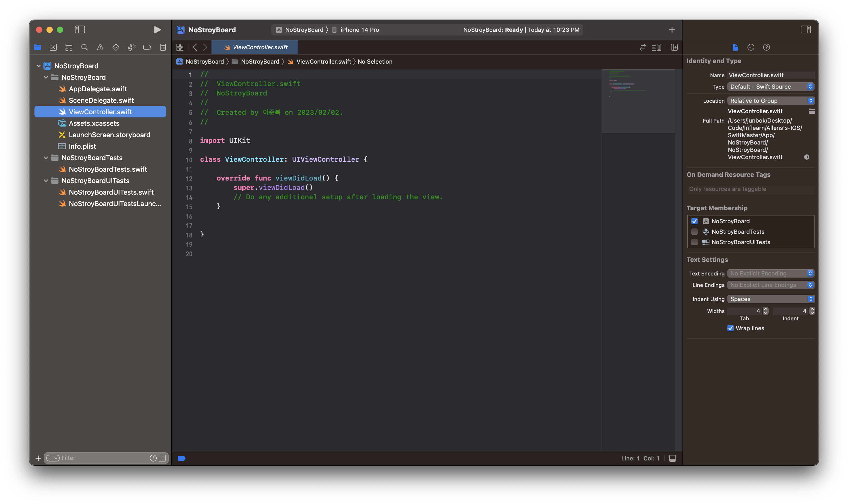This screenshot has width=848, height=504.
Task: Adjust Tab width stepper
Action: (x=766, y=311)
